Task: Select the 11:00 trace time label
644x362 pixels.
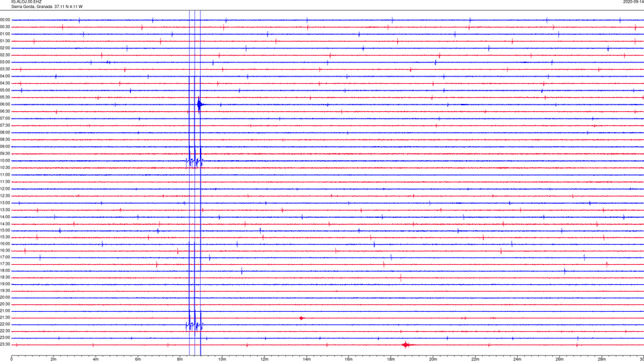Action: pos(5,175)
